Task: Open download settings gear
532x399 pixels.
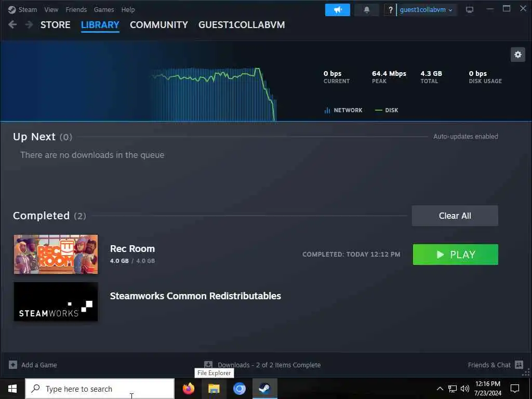Action: (518, 55)
